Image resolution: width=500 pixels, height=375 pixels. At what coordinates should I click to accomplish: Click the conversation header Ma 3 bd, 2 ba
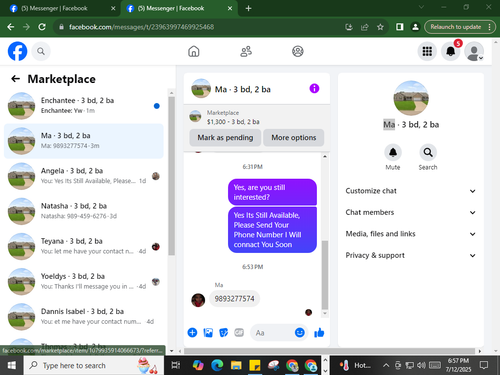point(243,89)
